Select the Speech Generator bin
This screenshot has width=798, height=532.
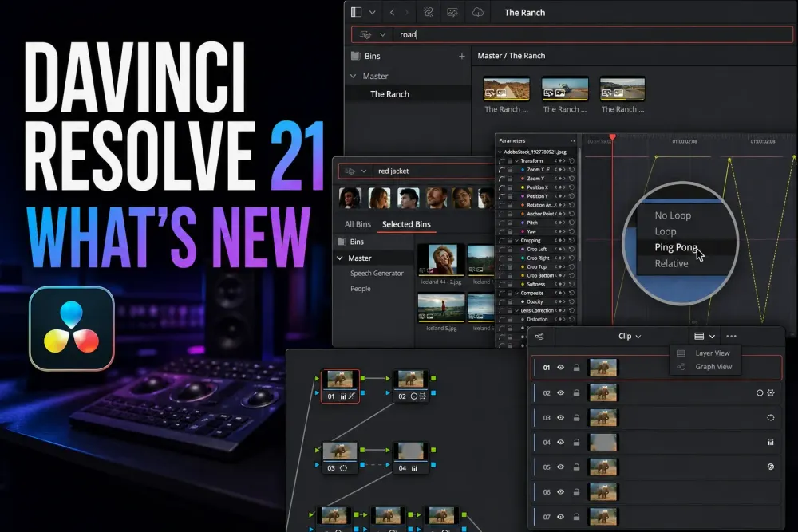pos(377,273)
